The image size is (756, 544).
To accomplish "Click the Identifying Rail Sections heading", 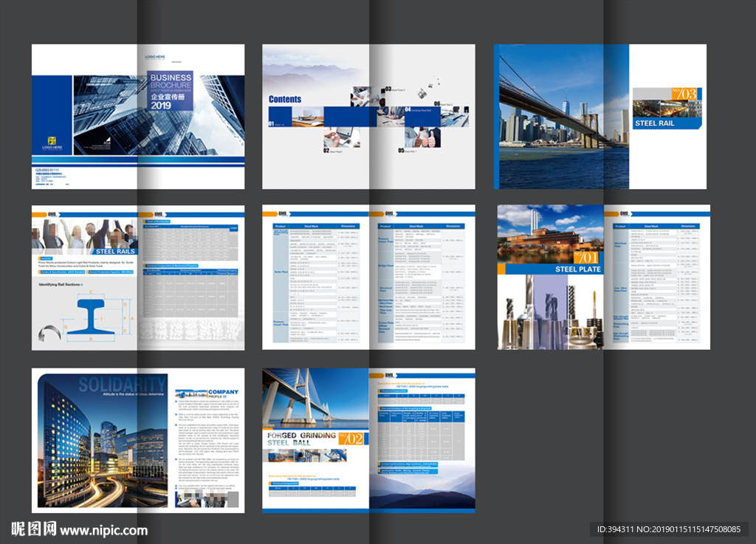I will pos(61,284).
